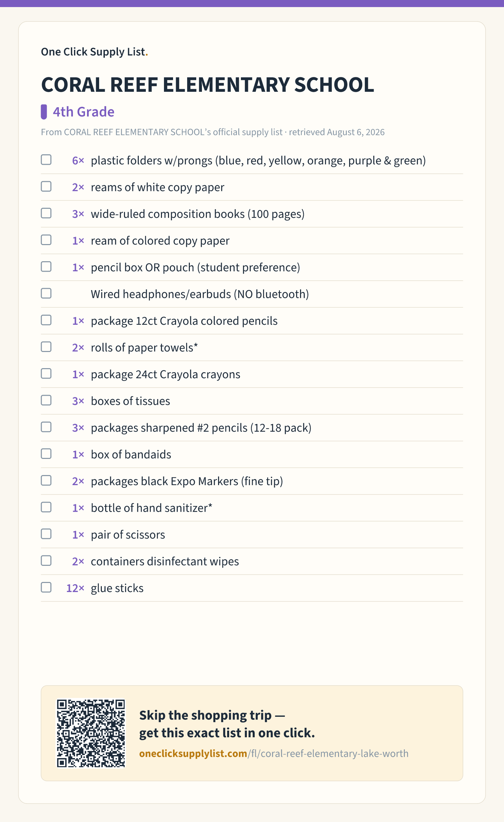Screen dimensions: 504x822
Task: Mark rolls of paper towels as bought
Action: pyautogui.click(x=46, y=347)
